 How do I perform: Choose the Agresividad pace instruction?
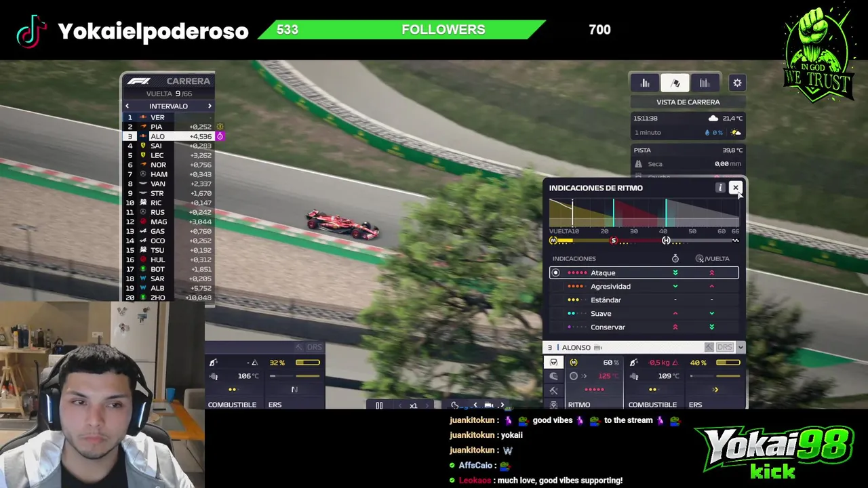click(x=644, y=286)
